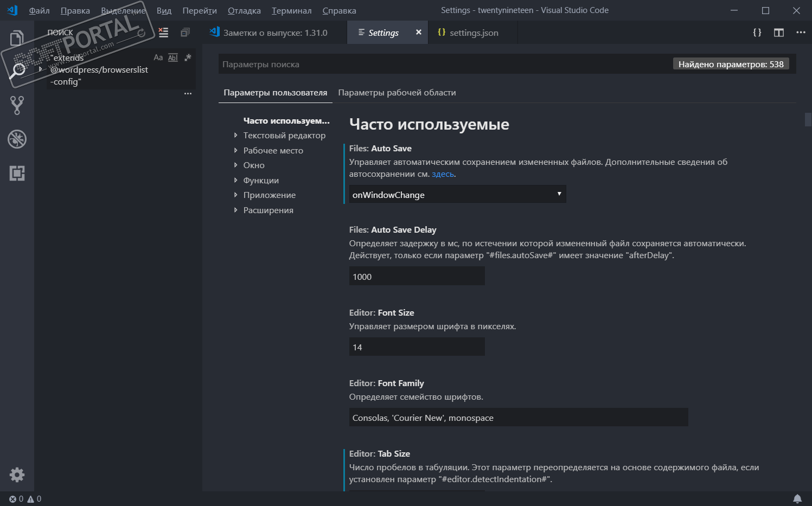Expand the Расширения settings section
Viewport: 812px width, 506px height.
[268, 210]
